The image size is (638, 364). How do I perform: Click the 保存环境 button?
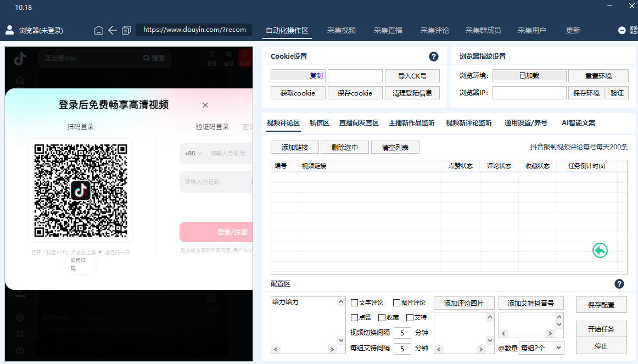(x=586, y=93)
